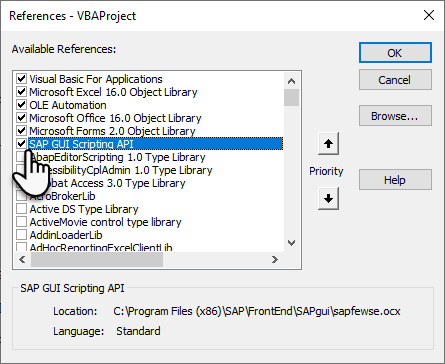Click the vertical scrollbar thumb
The height and width of the screenshot is (364, 445).
[291, 97]
